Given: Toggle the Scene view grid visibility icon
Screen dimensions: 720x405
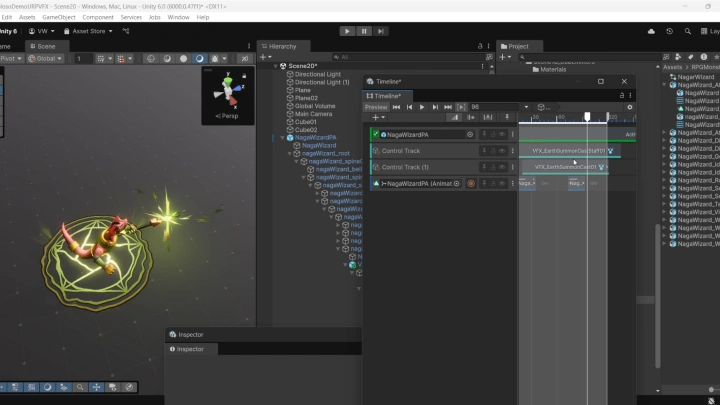Looking at the screenshot, I should [103, 59].
